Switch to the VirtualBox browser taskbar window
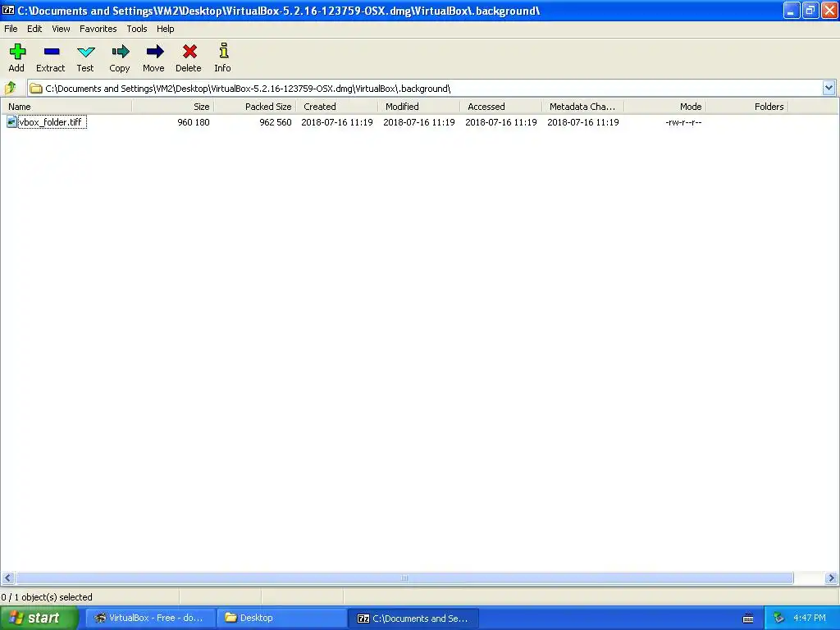 tap(151, 618)
